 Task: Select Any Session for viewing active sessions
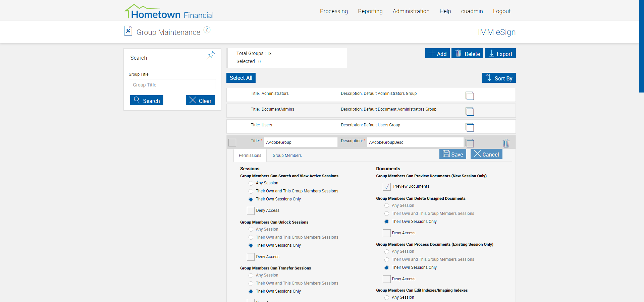251,183
